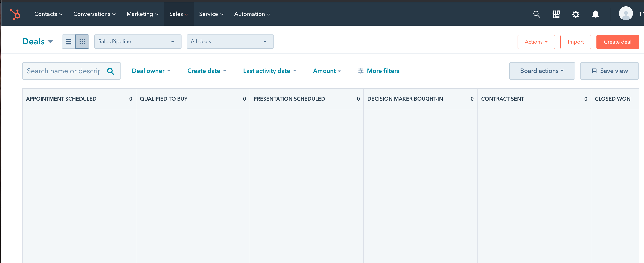Switch to board view of deals
Viewport: 644px width, 263px height.
point(82,41)
